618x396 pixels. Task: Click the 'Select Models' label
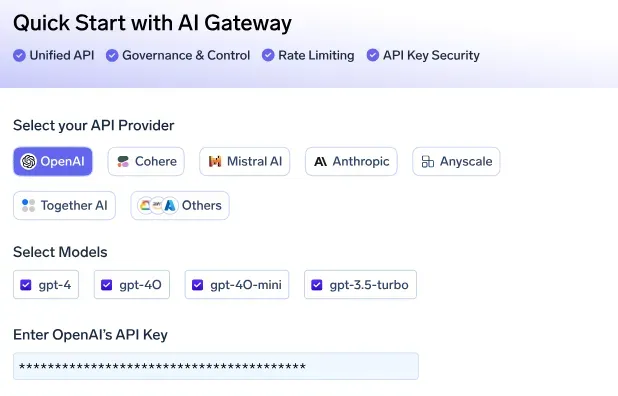click(60, 252)
